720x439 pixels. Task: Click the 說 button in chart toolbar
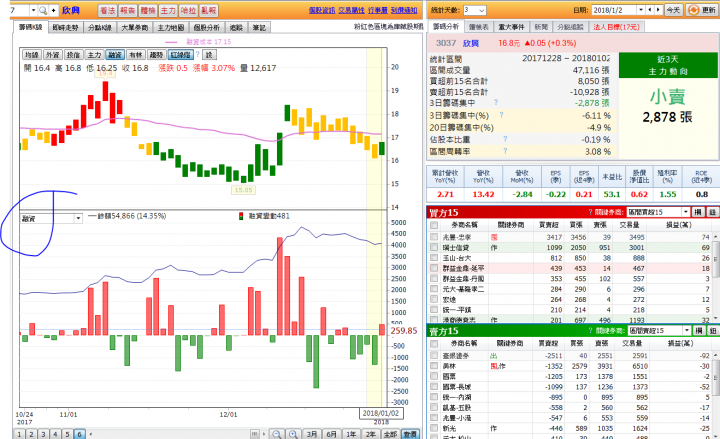pos(209,55)
